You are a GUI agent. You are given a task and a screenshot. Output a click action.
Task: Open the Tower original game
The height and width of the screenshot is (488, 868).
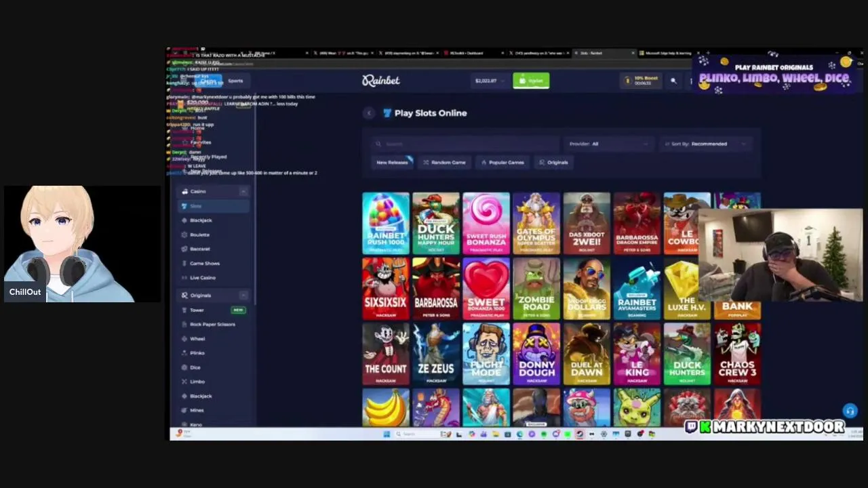pos(197,310)
